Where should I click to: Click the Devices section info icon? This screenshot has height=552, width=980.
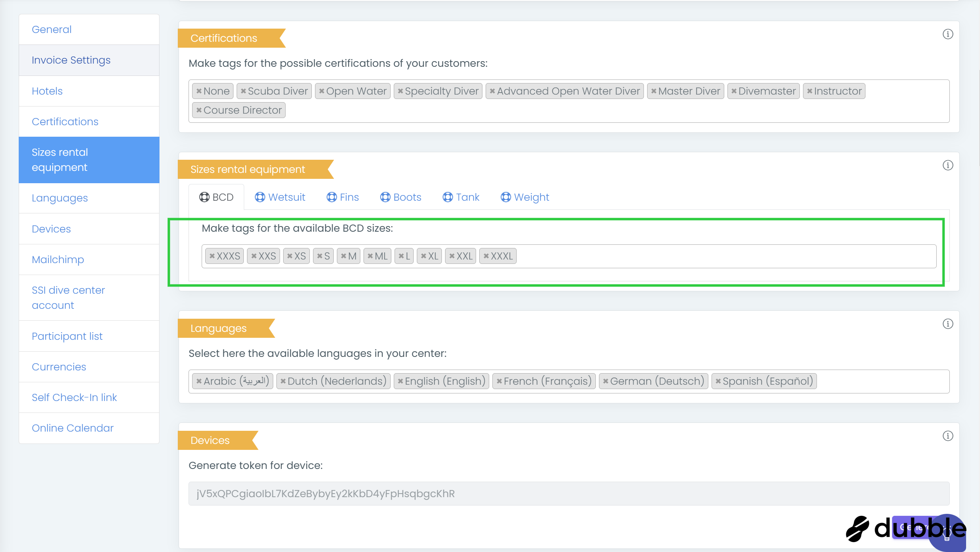click(948, 436)
